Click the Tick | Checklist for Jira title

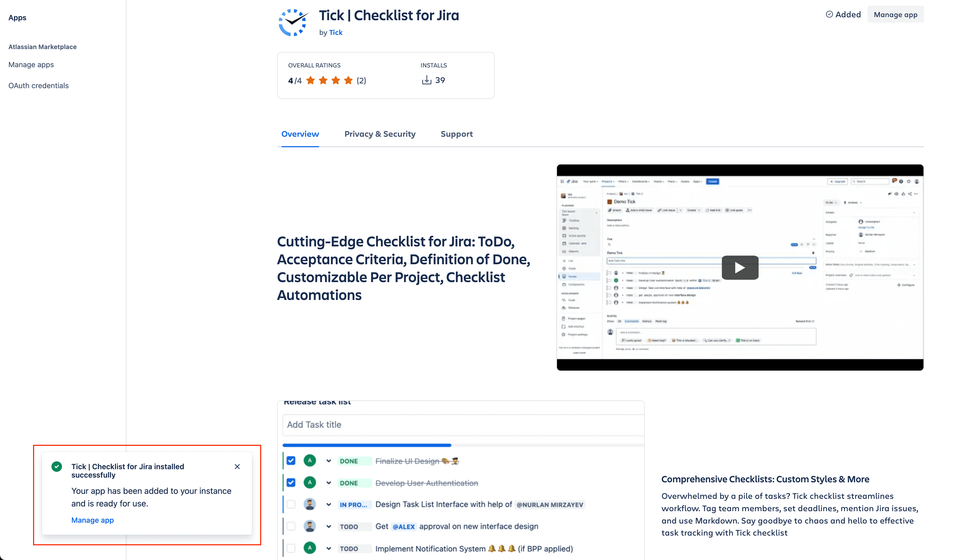coord(389,15)
